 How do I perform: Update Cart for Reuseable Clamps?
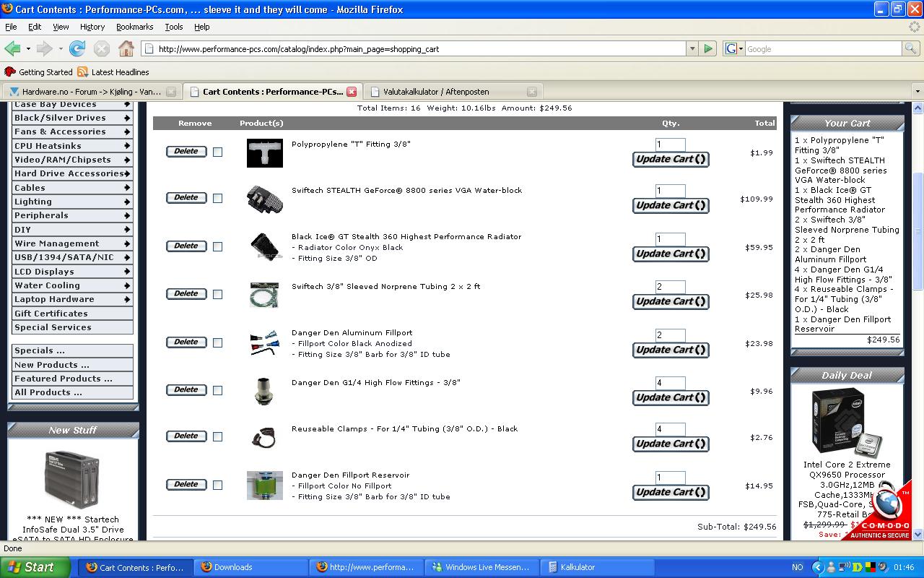(671, 444)
